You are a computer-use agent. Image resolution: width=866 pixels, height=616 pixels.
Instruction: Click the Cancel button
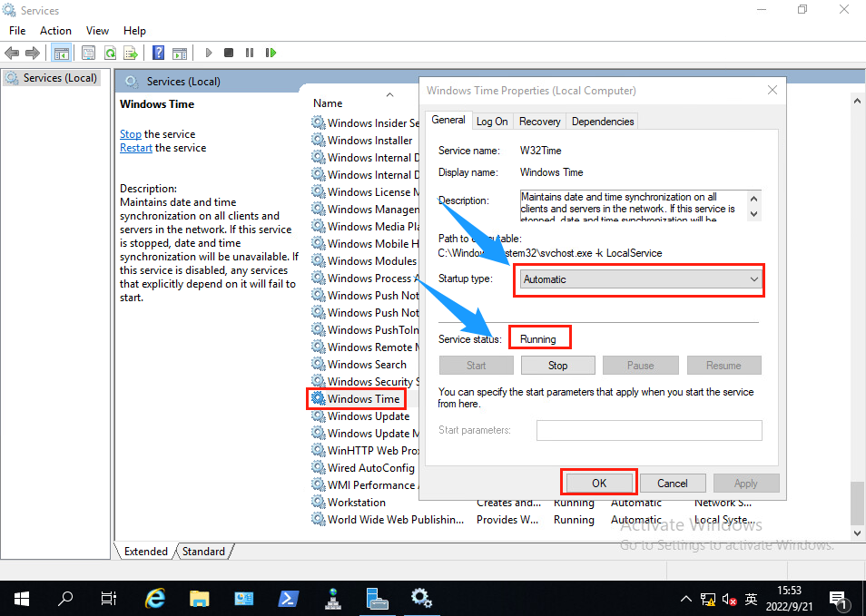pyautogui.click(x=672, y=484)
